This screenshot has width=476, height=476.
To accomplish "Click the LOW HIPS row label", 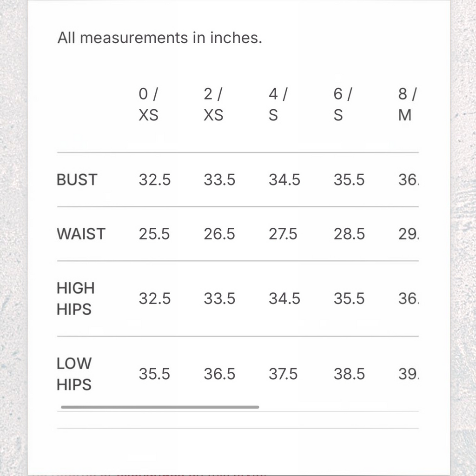I will tap(74, 374).
